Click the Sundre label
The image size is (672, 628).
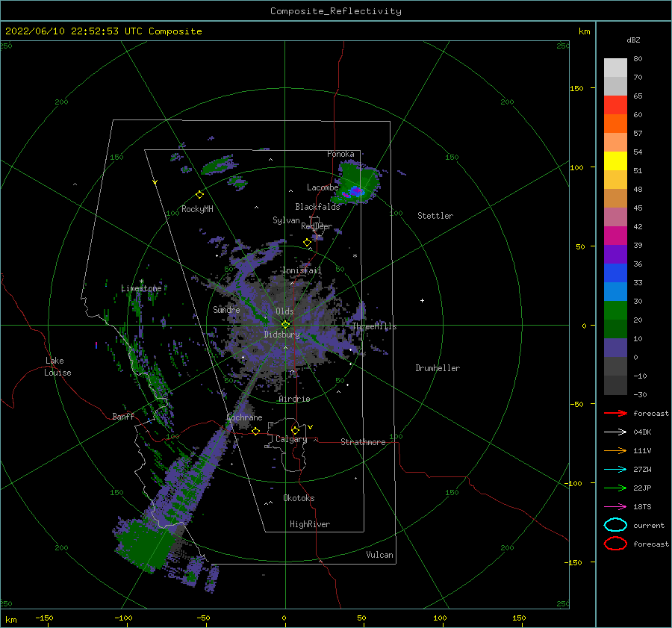226,309
